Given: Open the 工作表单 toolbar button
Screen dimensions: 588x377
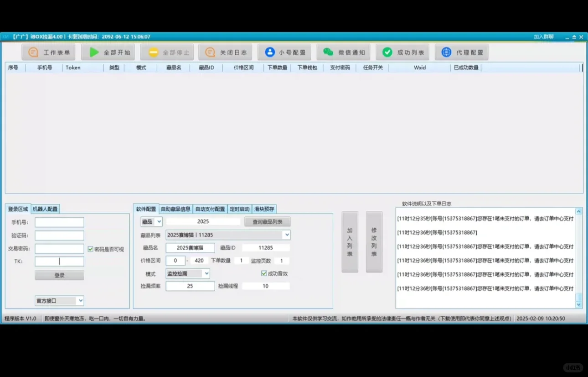Looking at the screenshot, I should click(48, 52).
